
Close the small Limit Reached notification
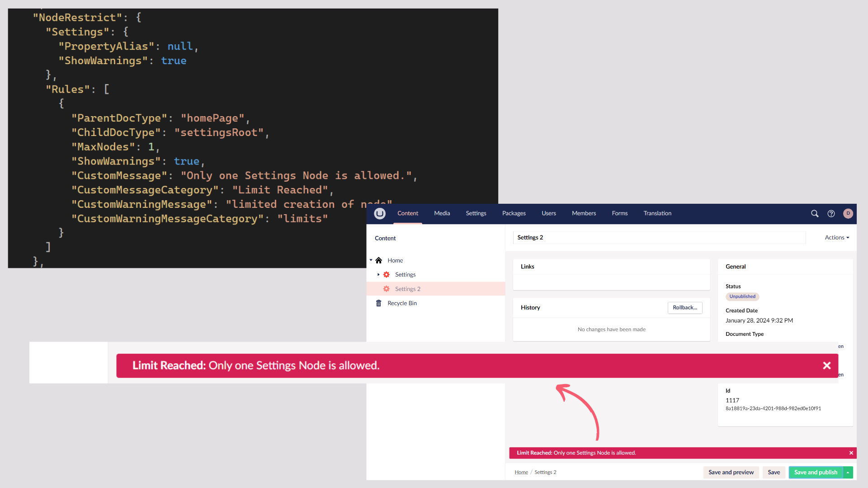(x=851, y=453)
